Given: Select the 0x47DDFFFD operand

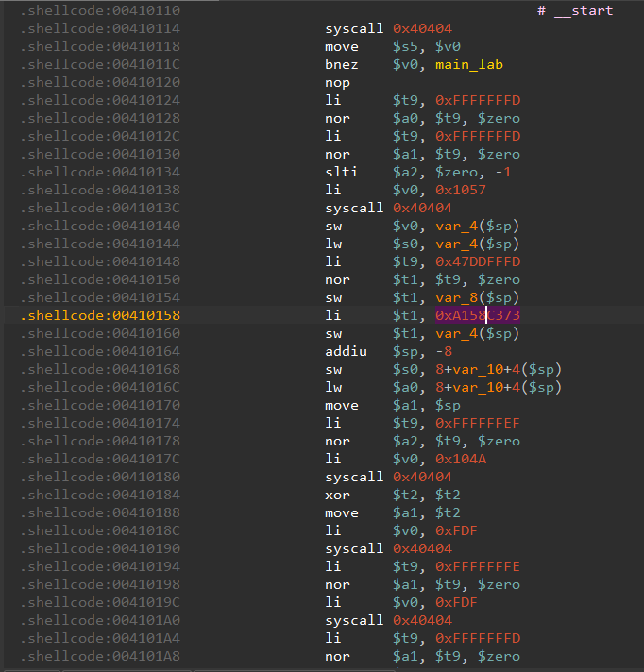Looking at the screenshot, I should click(478, 261).
